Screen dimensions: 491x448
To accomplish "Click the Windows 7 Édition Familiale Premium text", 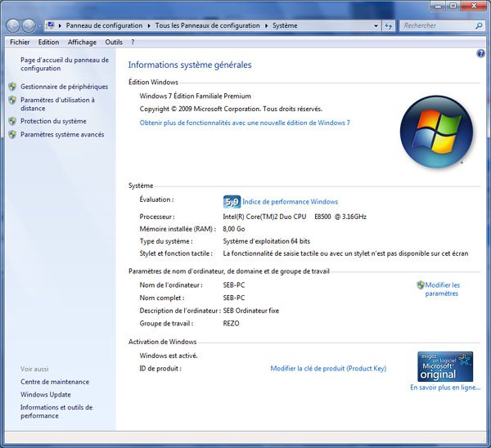I will coord(196,96).
